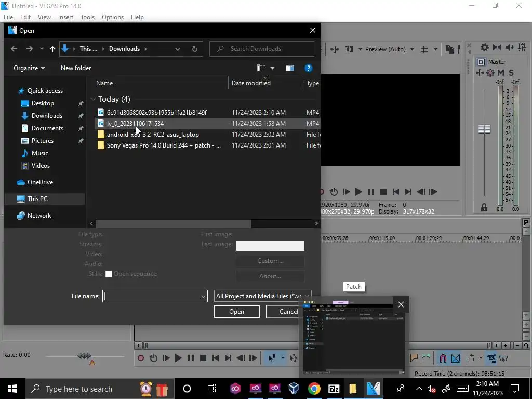This screenshot has width=532, height=399.
Task: Go back in Open dialog navigation
Action: 14,49
